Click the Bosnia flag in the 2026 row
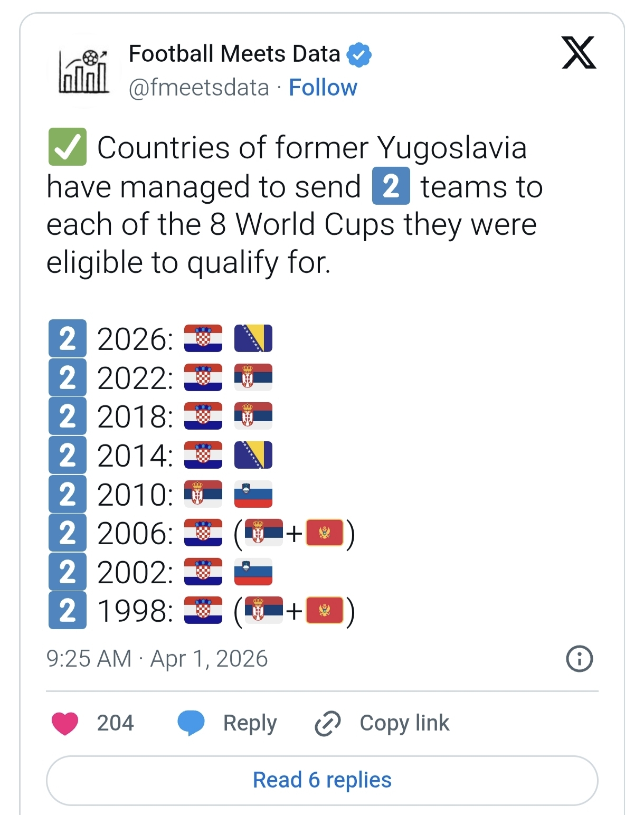This screenshot has width=644, height=815. [x=253, y=338]
